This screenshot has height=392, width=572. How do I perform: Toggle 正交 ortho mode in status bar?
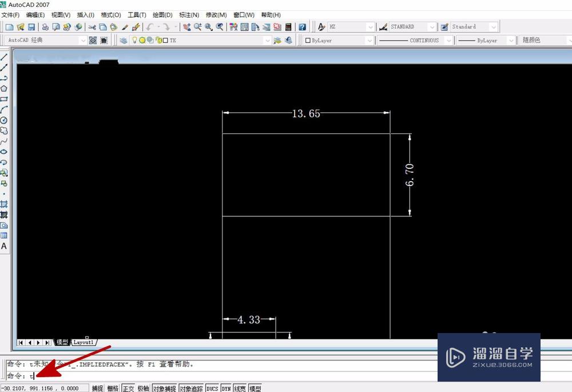pos(128,389)
